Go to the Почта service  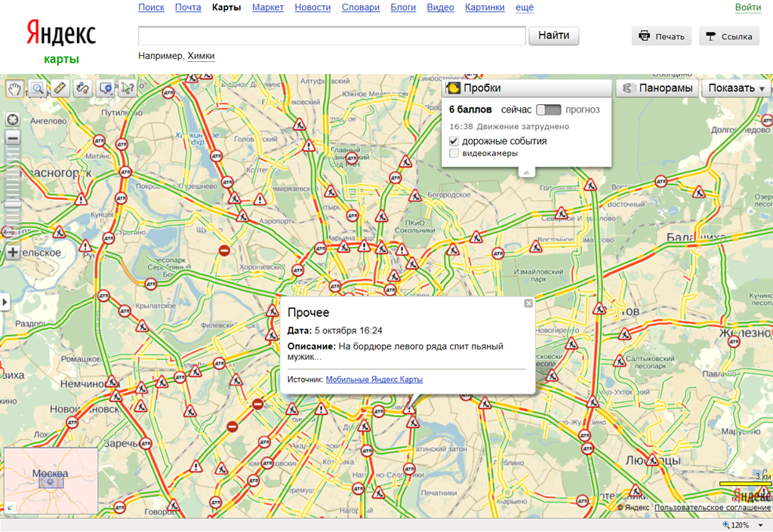pos(188,8)
